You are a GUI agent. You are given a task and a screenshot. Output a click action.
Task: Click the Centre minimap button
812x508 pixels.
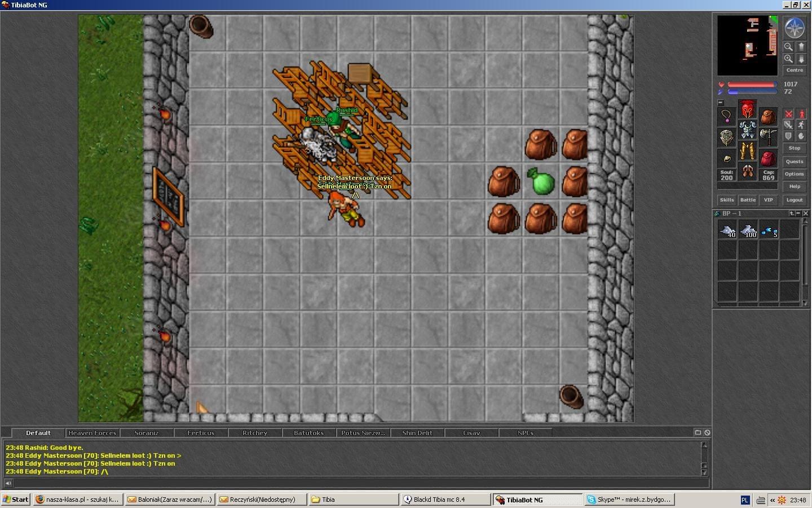coord(795,71)
